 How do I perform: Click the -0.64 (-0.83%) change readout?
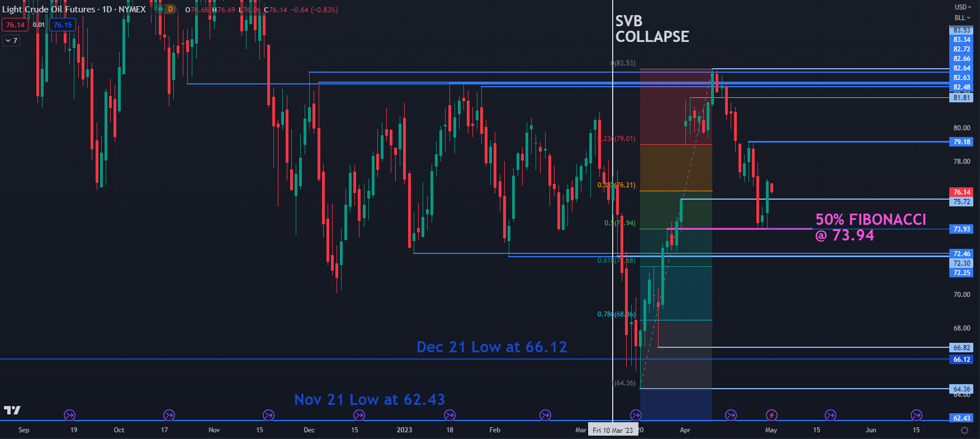314,10
